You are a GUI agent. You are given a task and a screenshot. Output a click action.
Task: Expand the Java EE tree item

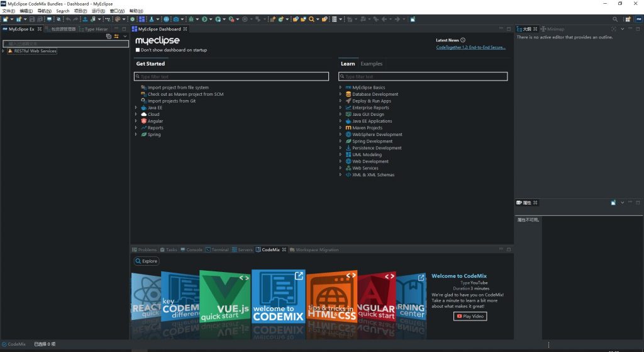136,108
